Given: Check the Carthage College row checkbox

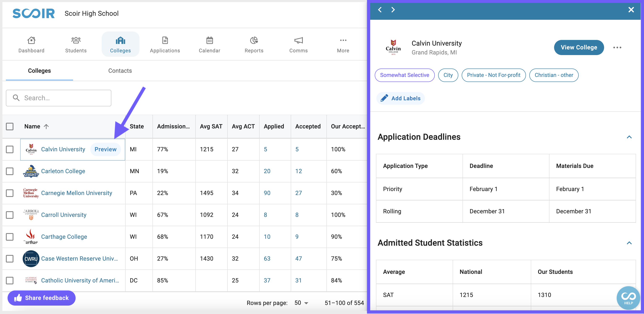Looking at the screenshot, I should 10,236.
